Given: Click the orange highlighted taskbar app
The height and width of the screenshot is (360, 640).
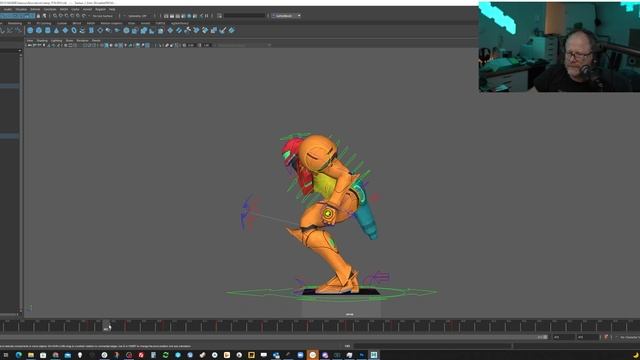Looking at the screenshot, I should tap(313, 355).
